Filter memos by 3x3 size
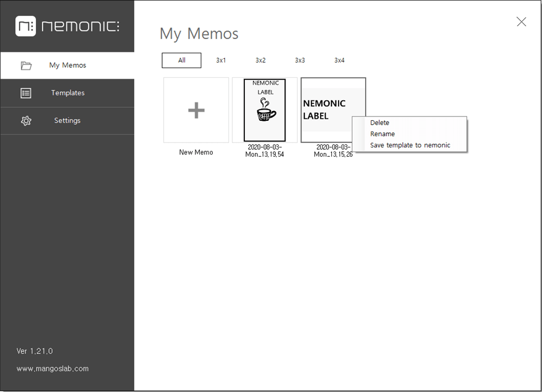 300,60
